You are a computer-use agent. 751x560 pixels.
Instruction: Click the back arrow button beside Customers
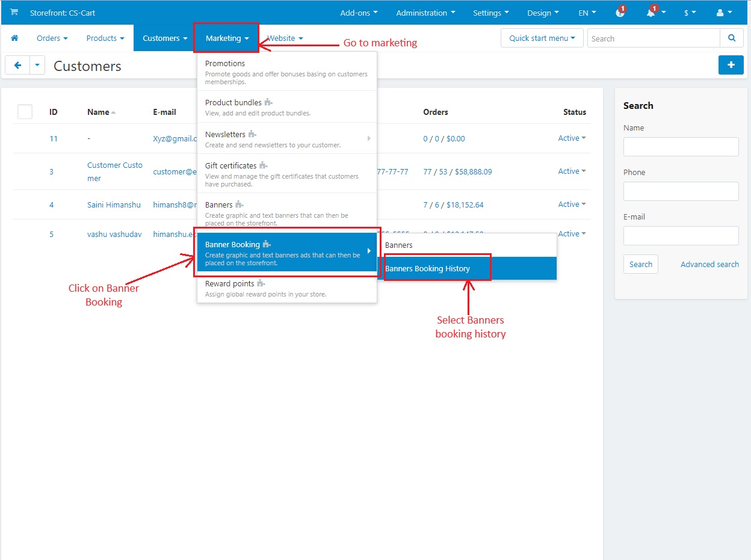point(17,65)
